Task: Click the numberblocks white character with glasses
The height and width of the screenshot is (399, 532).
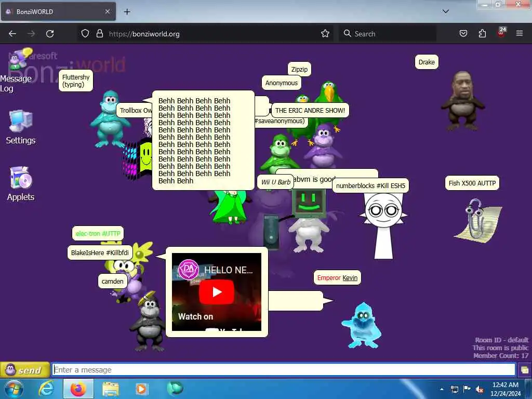Action: coord(384,225)
